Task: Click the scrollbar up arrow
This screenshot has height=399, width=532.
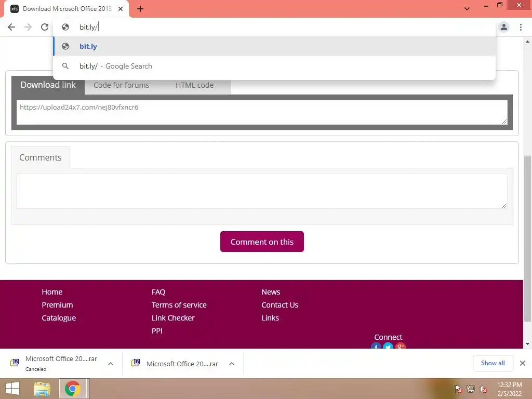Action: tap(527, 42)
